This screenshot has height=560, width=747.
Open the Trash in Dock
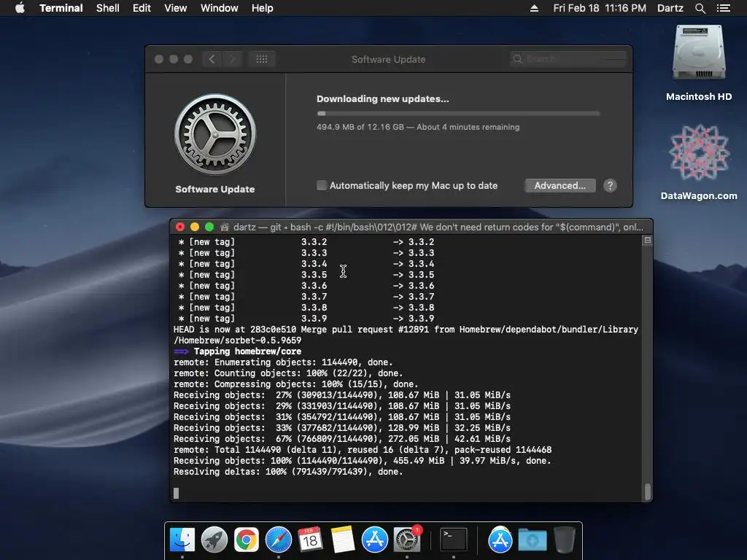tap(565, 540)
